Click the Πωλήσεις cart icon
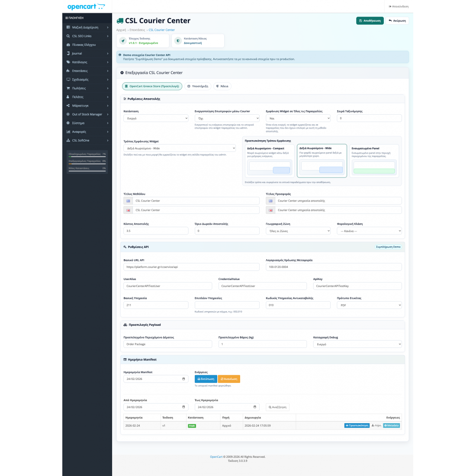The image size is (476, 476). coord(68,88)
